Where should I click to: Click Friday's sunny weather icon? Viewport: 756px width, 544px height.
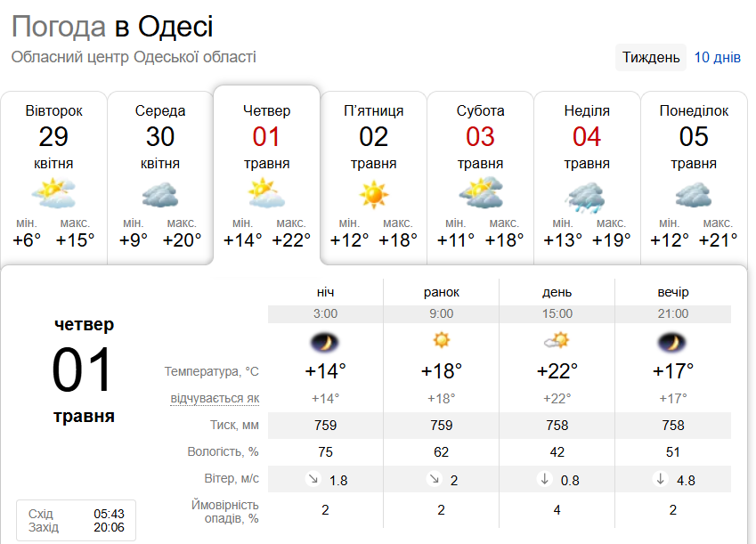[x=374, y=194]
